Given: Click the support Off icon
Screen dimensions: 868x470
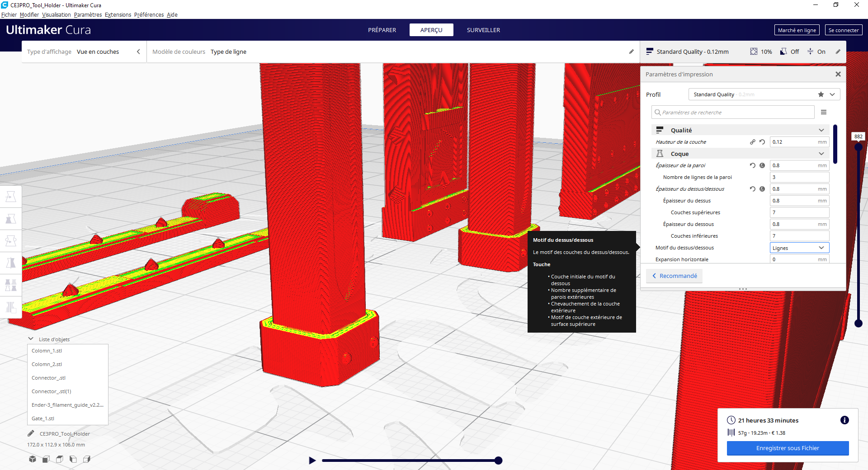Looking at the screenshot, I should coord(783,52).
